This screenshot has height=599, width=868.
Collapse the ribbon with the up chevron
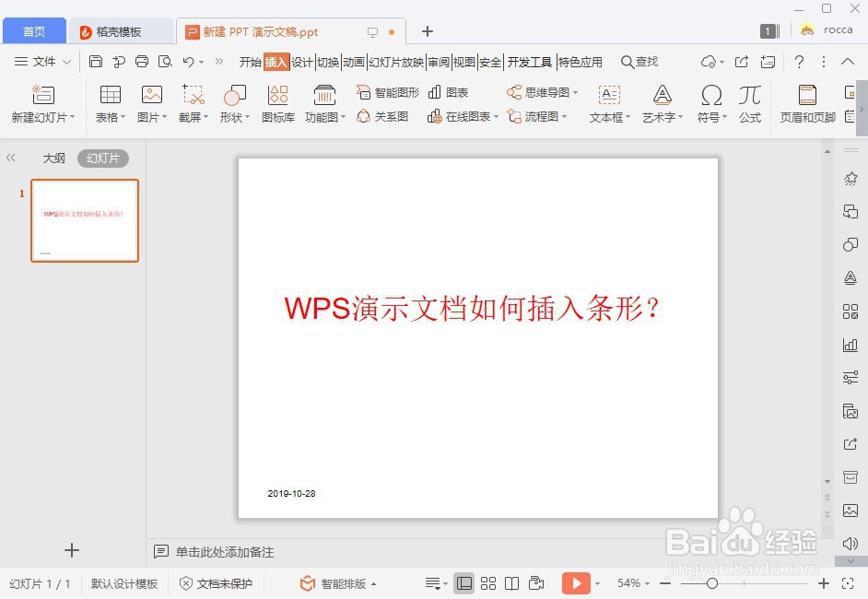(848, 62)
